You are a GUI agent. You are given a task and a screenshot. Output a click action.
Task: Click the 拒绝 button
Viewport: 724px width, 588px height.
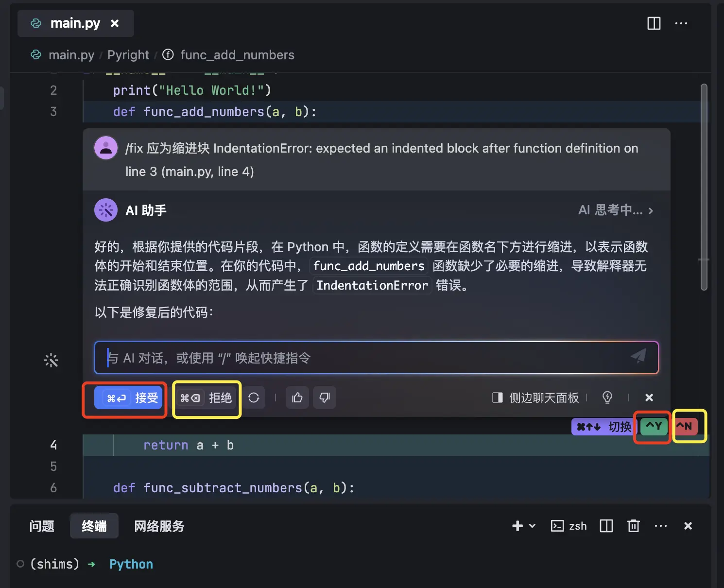[x=207, y=398]
